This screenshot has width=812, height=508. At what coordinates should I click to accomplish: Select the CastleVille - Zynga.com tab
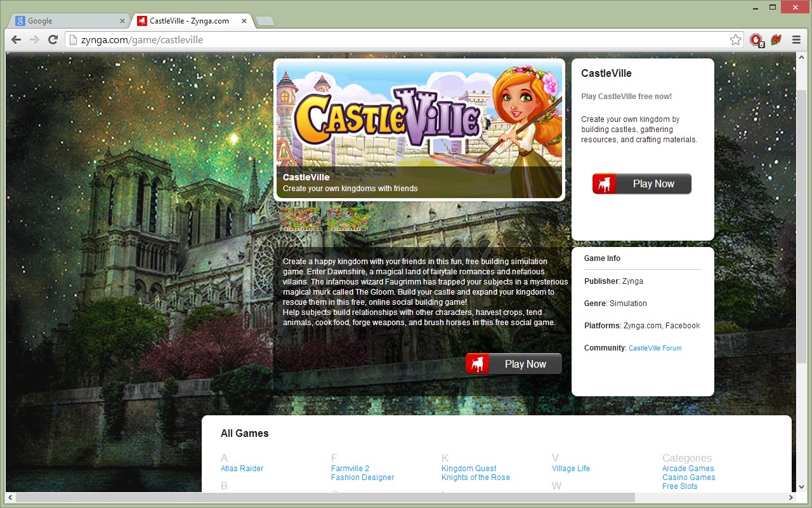pyautogui.click(x=190, y=21)
